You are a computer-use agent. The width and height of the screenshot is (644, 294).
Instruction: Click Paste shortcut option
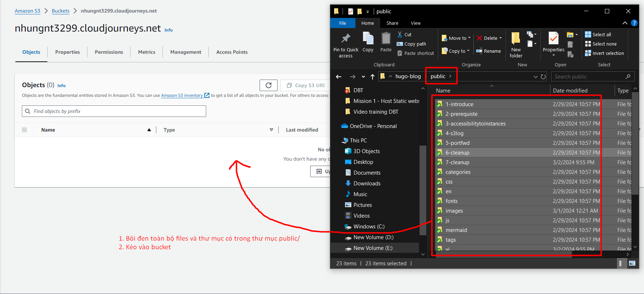(416, 53)
